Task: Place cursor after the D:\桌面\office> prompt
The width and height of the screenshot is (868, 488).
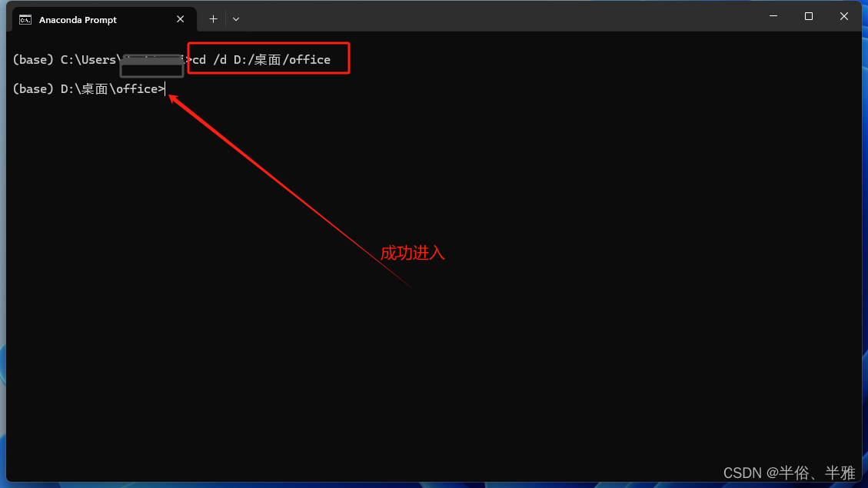Action: pos(166,89)
